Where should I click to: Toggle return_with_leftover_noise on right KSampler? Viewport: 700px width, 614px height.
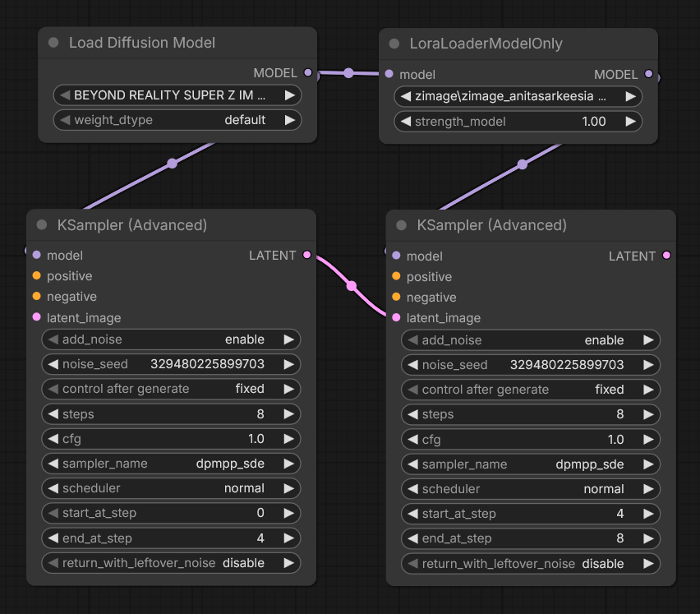[x=531, y=564]
